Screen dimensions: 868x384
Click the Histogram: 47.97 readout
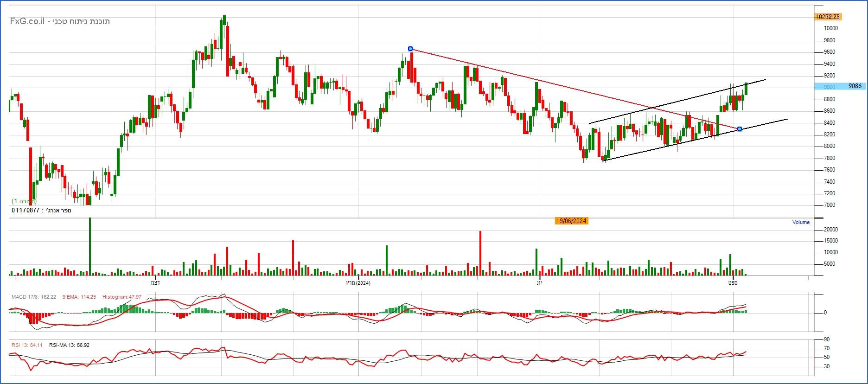pos(122,297)
